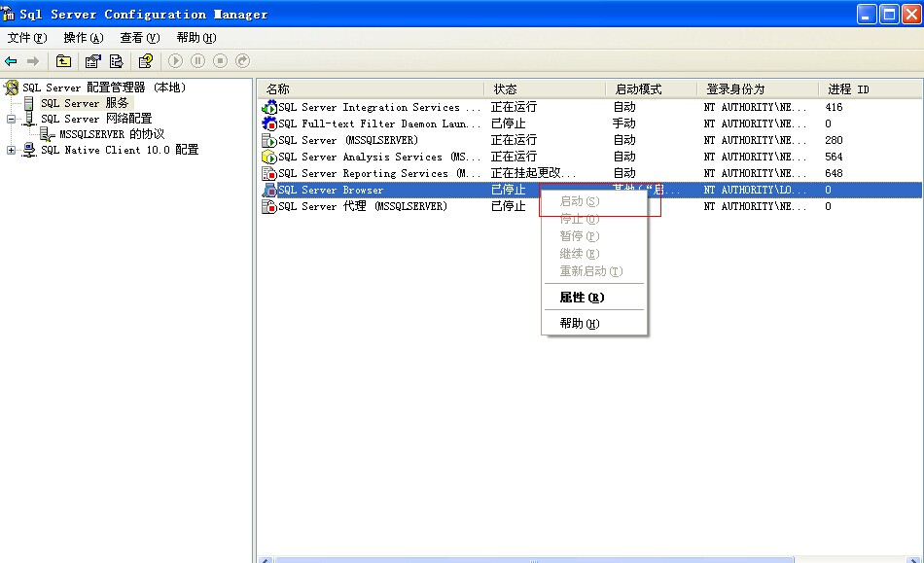Select SQL Native Client 10.0 配置 label
The image size is (924, 563).
coord(120,150)
